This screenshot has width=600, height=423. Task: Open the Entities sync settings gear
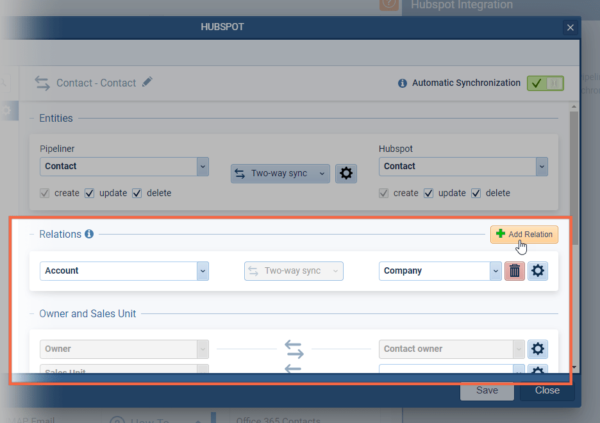[346, 173]
